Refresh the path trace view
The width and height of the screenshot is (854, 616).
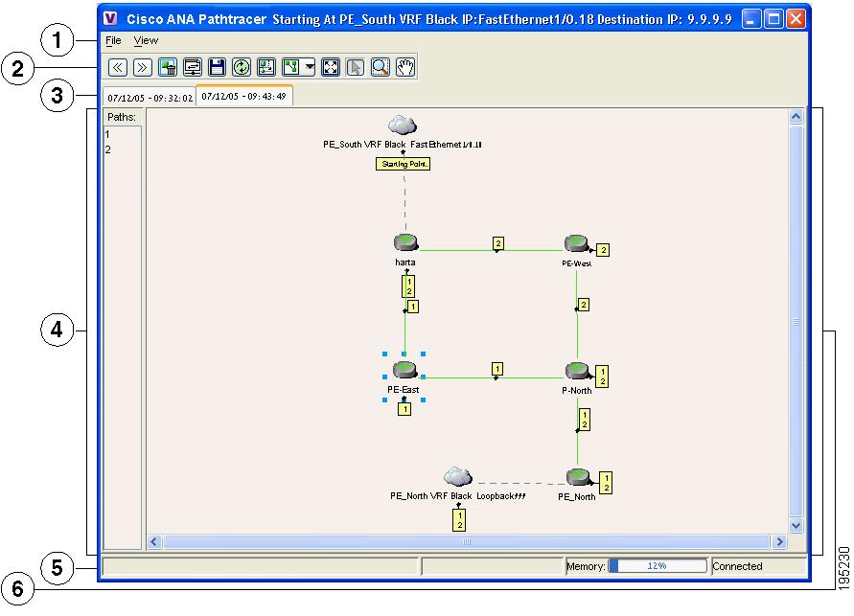coord(242,67)
